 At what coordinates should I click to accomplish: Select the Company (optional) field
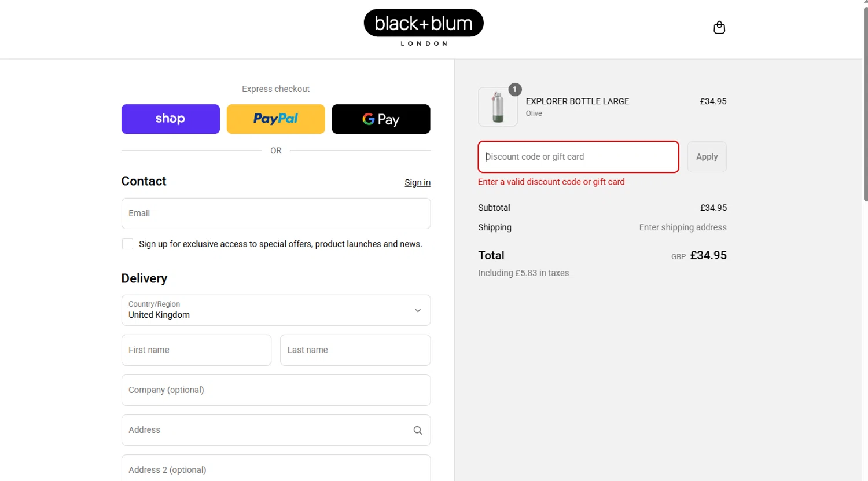[276, 390]
